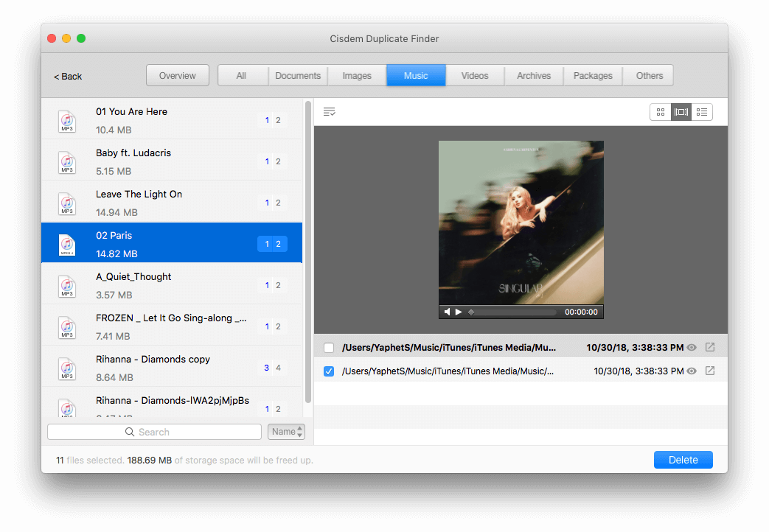769x532 pixels.
Task: Click MP3 icon of Leave The Light On
Action: (67, 203)
